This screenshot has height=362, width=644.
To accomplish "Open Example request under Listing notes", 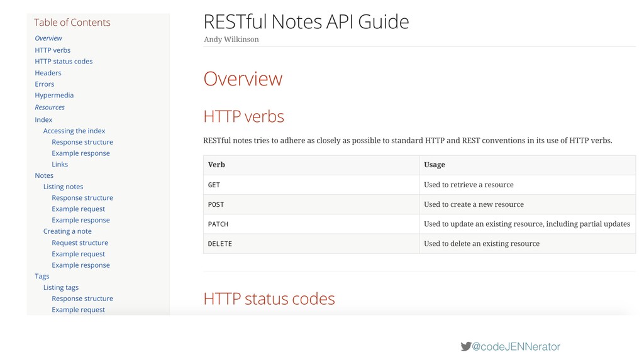I will coord(79,209).
